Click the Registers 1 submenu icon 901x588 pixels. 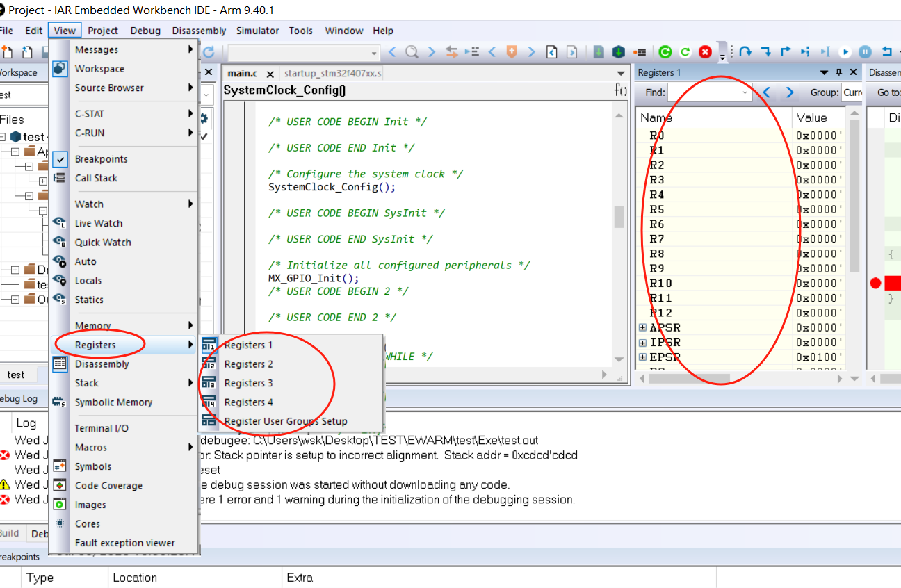[x=209, y=345]
